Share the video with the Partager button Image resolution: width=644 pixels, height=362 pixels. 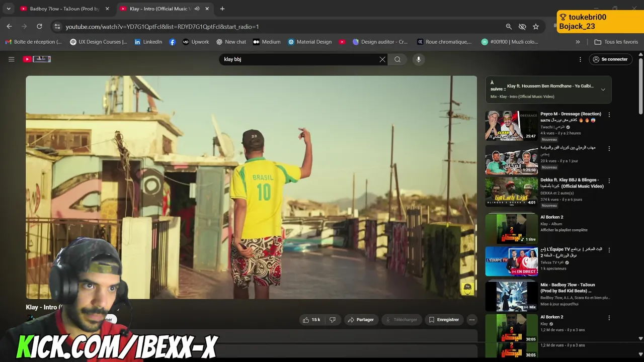pyautogui.click(x=361, y=320)
